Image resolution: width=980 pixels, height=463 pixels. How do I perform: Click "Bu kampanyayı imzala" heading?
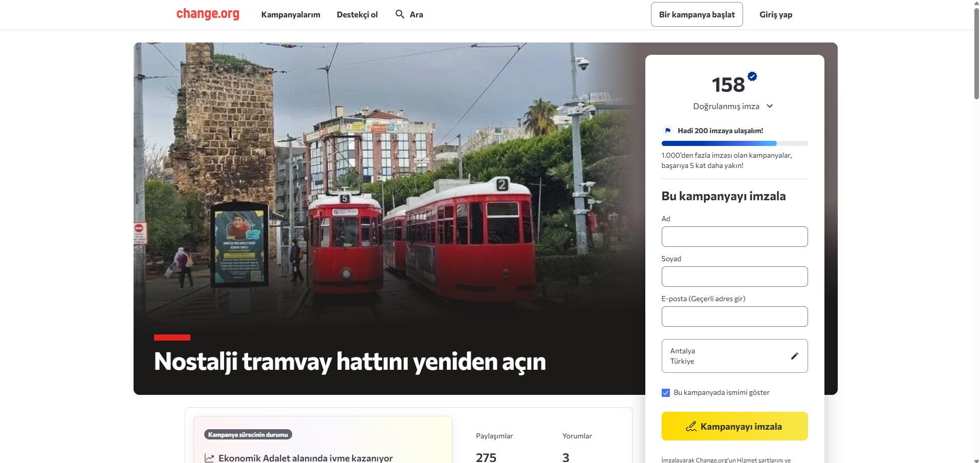pyautogui.click(x=724, y=196)
